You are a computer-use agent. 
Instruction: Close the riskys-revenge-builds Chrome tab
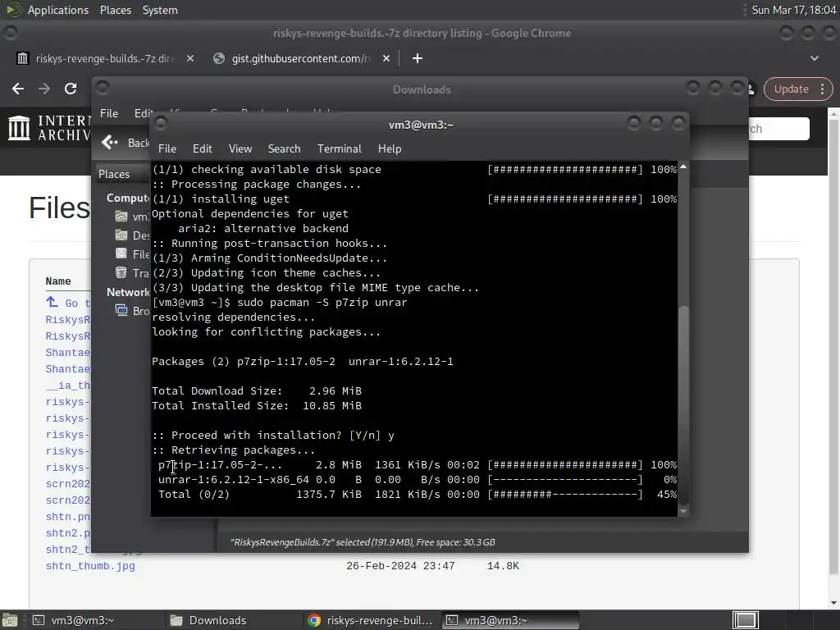tap(190, 58)
